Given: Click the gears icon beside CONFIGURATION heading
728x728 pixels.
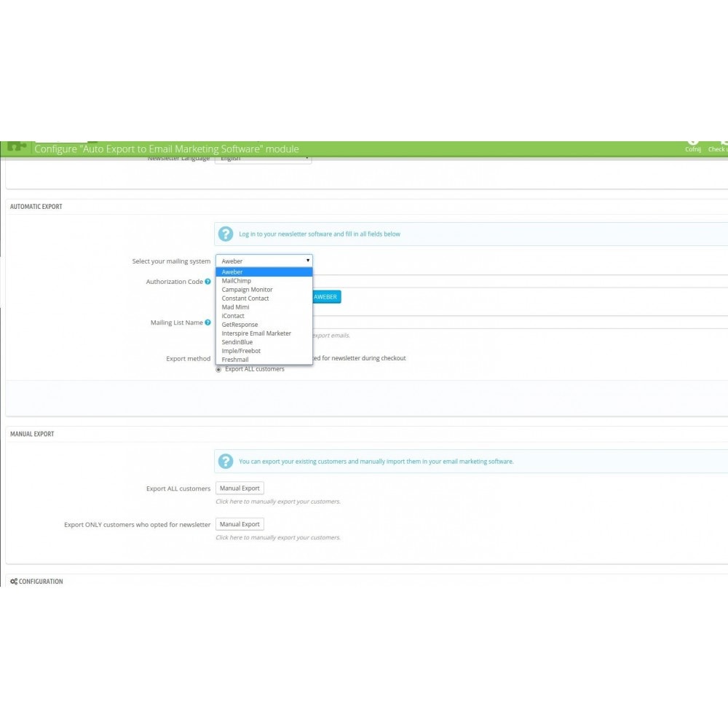Looking at the screenshot, I should (x=14, y=581).
